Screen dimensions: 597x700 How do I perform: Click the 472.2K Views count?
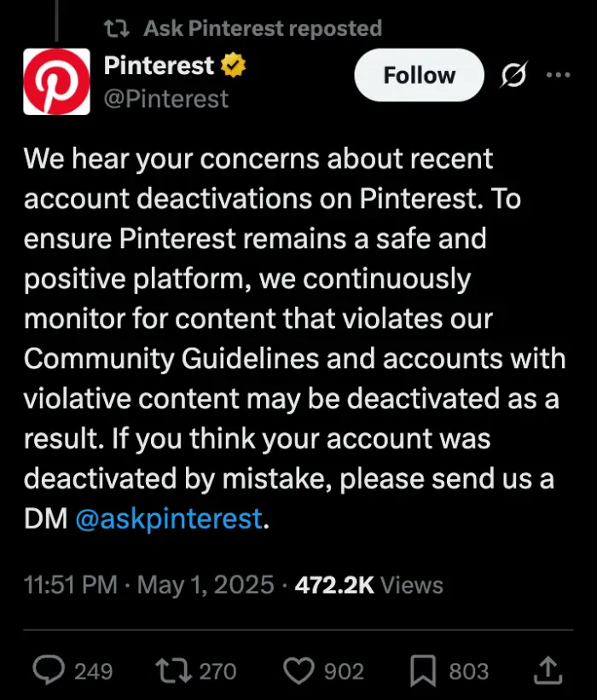[367, 585]
